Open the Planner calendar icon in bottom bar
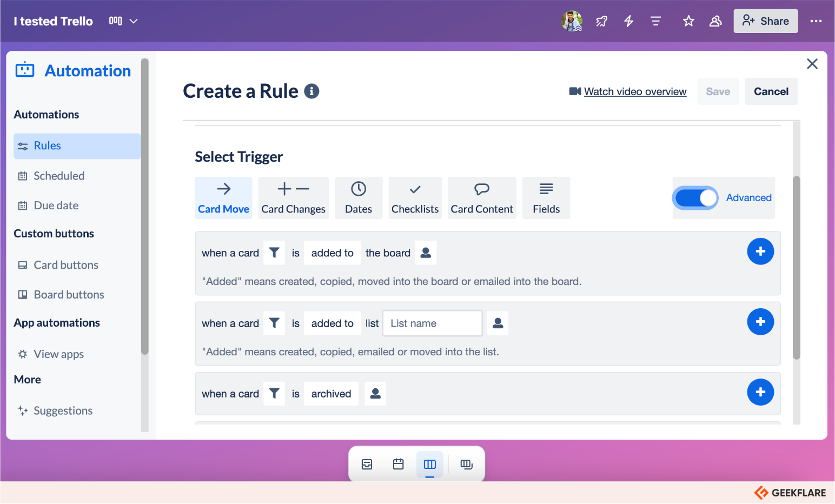 [399, 464]
